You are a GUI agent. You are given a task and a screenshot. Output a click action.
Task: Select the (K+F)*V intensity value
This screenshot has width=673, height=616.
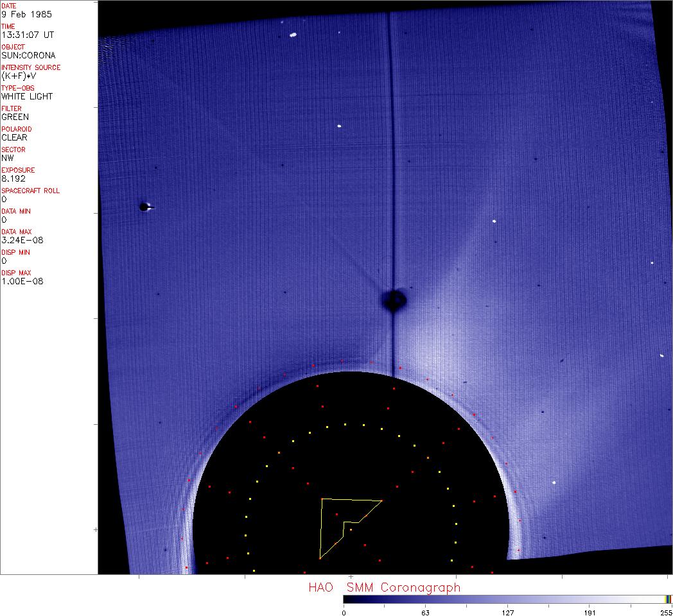19,76
